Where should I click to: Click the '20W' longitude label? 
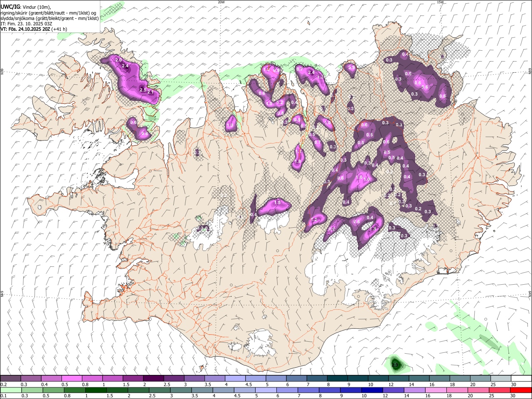[221, 2]
